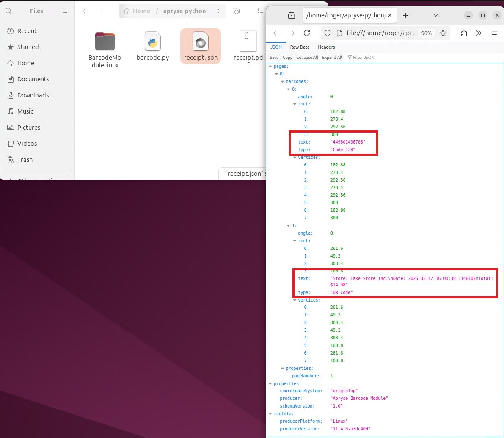Select the receipt.pdf file
504x438 pixels.
248,50
